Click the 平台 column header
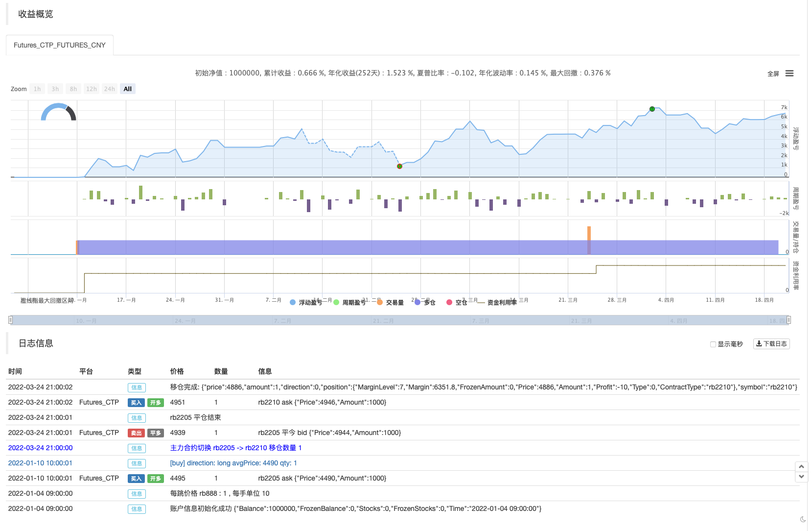 click(x=86, y=371)
